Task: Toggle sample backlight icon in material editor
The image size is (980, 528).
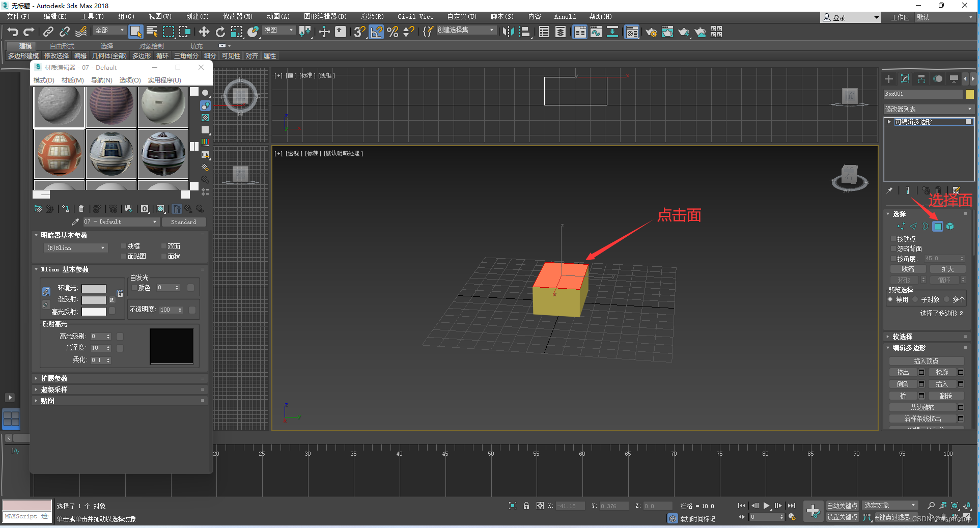Action: coord(205,105)
